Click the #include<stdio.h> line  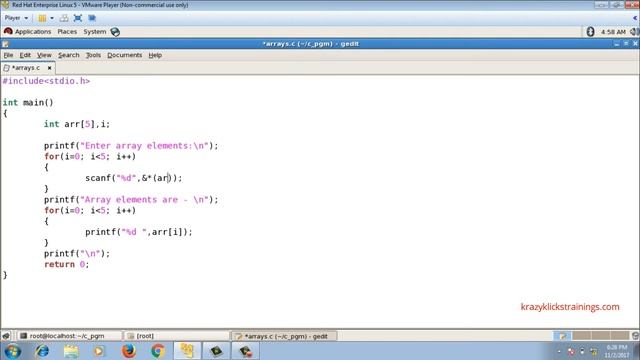click(46, 81)
